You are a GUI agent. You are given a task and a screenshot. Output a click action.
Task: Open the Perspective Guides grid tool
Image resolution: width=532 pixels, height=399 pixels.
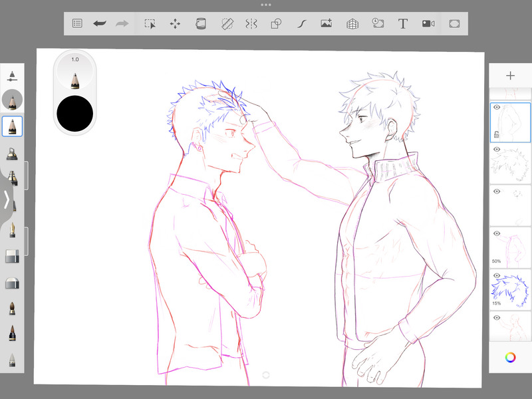[352, 24]
